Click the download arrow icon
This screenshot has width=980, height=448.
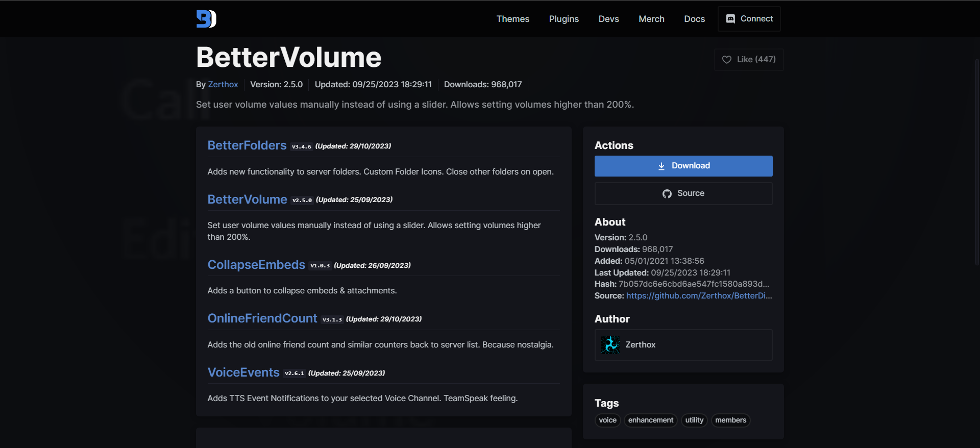coord(661,166)
